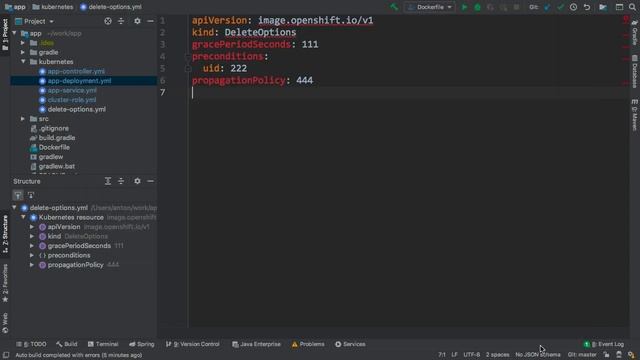This screenshot has width=640, height=360.
Task: Open the TODO tool window tab
Action: tap(31, 344)
